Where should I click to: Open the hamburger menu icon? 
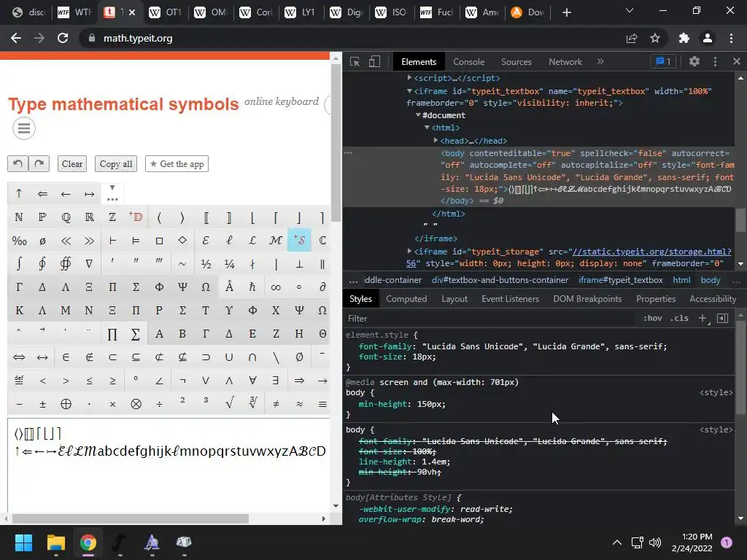[x=24, y=128]
